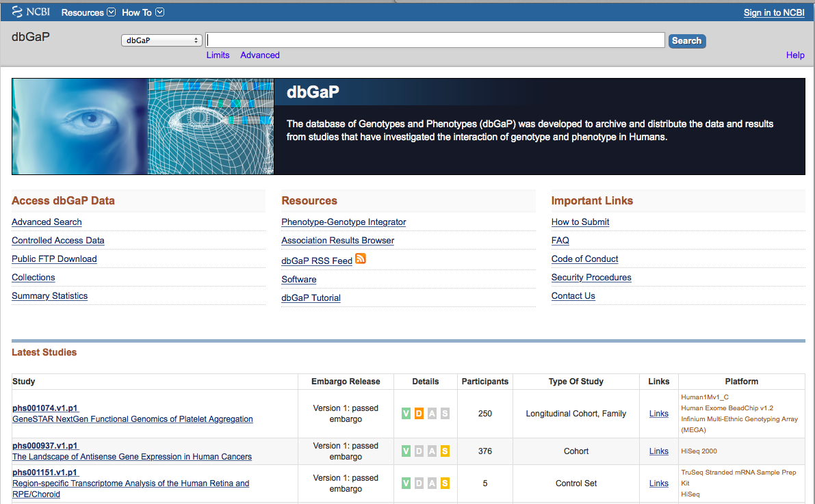Open Advanced Search under Access dbGaP Data

(x=47, y=222)
